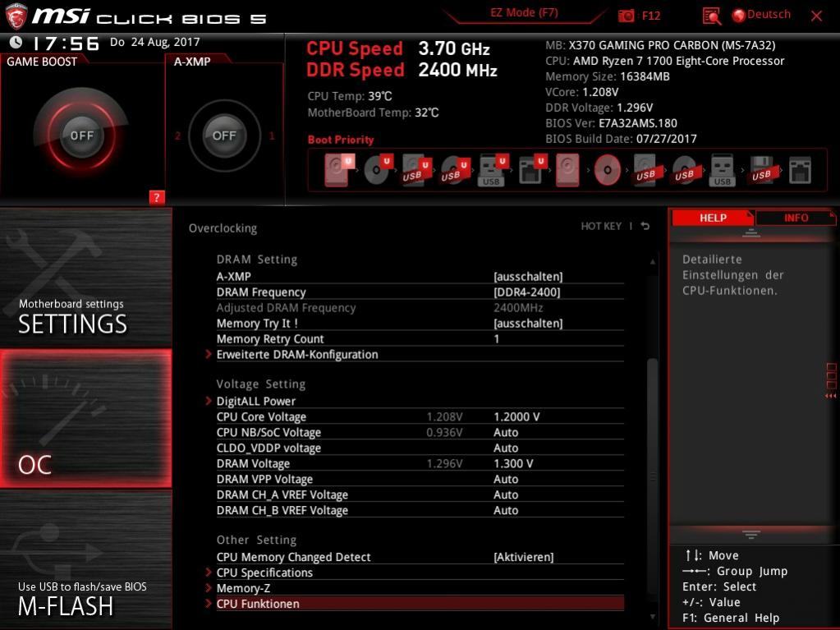Open the red question mark Game Boost help

click(x=157, y=197)
